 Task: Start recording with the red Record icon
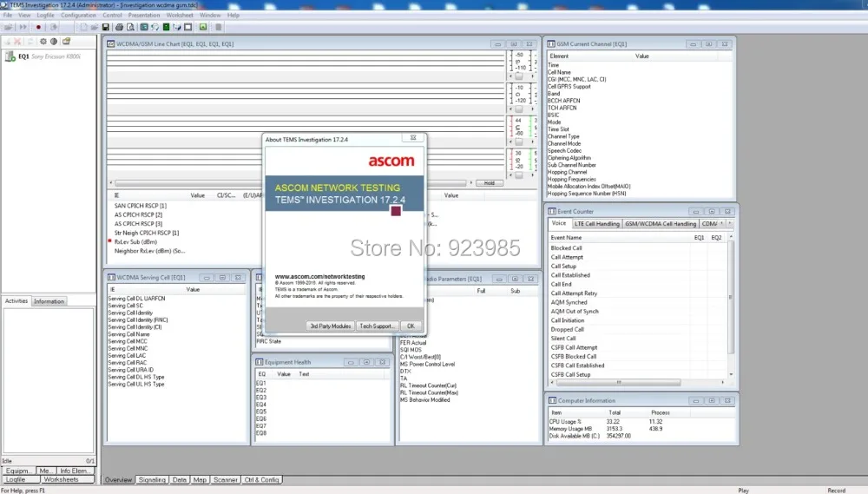(x=38, y=27)
